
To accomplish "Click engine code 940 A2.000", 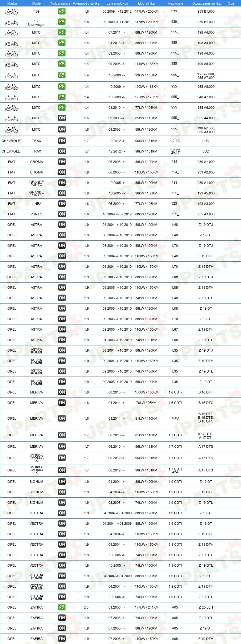I will pos(206,97).
